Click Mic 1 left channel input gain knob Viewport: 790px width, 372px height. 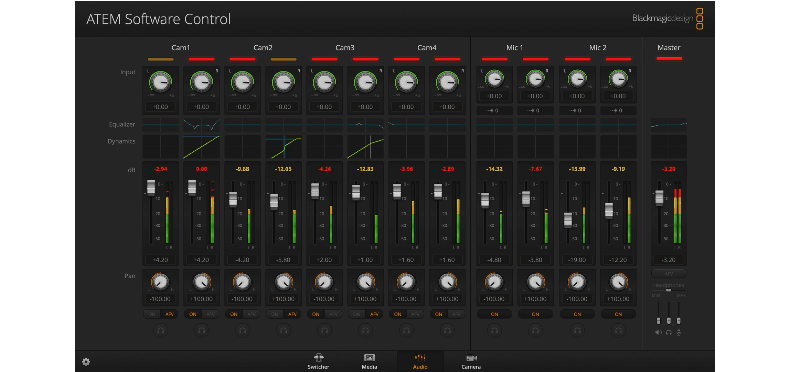point(495,79)
